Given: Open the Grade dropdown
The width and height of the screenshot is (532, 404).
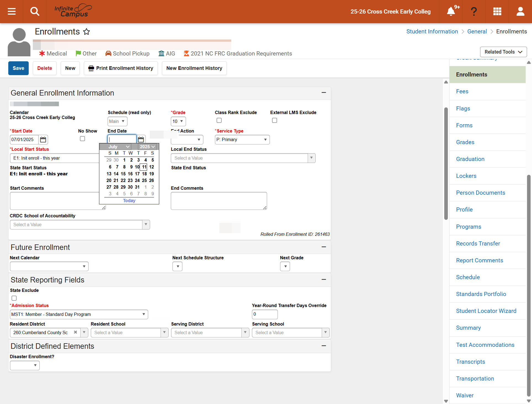Looking at the screenshot, I should coord(178,121).
